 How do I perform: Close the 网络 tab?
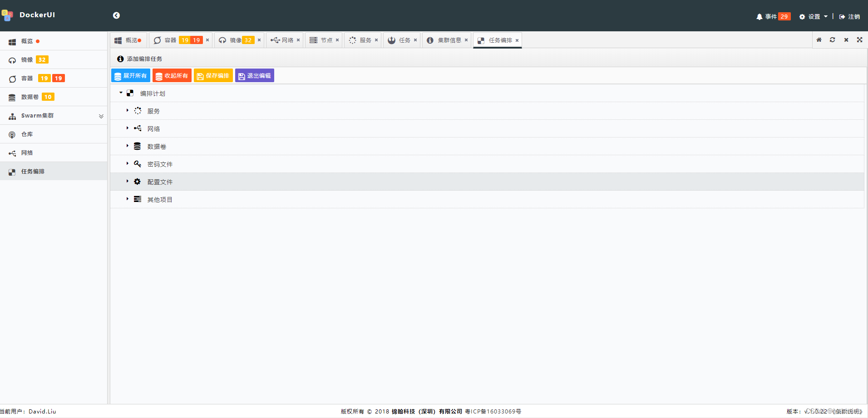pyautogui.click(x=298, y=40)
